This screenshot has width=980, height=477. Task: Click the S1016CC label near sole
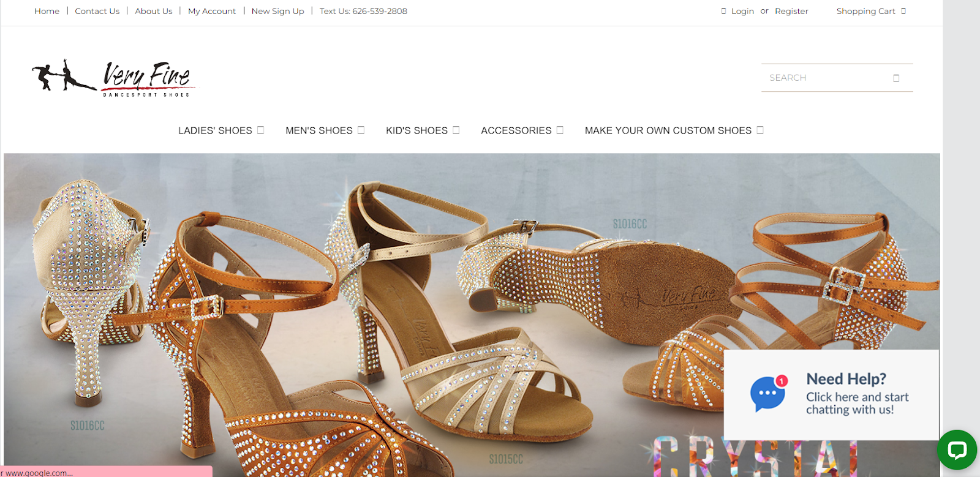(630, 224)
